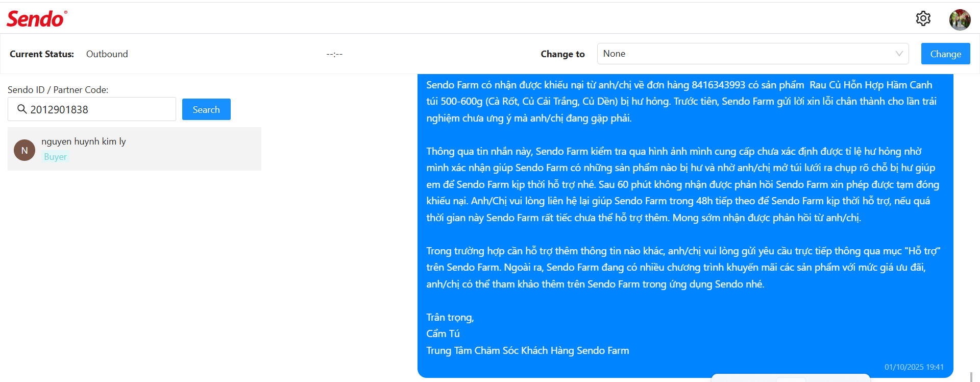Click the Outbound current status text
This screenshot has width=980, height=382.
[x=107, y=54]
